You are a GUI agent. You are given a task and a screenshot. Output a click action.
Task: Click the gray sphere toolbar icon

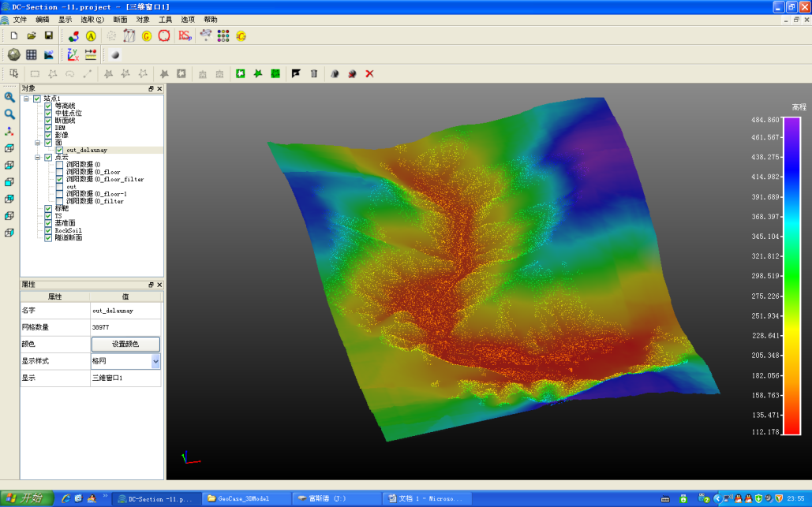(115, 54)
